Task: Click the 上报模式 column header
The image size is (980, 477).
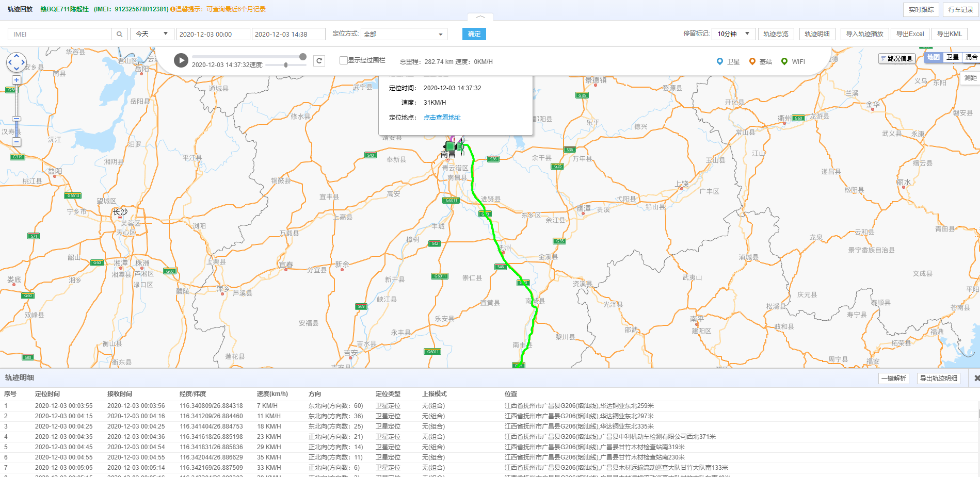Action: tap(435, 394)
